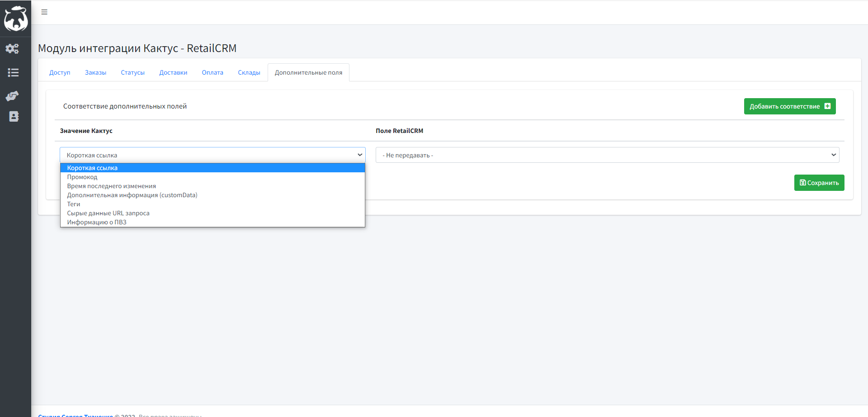
Task: Choose Информацию о ПВЗ option
Action: [212, 222]
